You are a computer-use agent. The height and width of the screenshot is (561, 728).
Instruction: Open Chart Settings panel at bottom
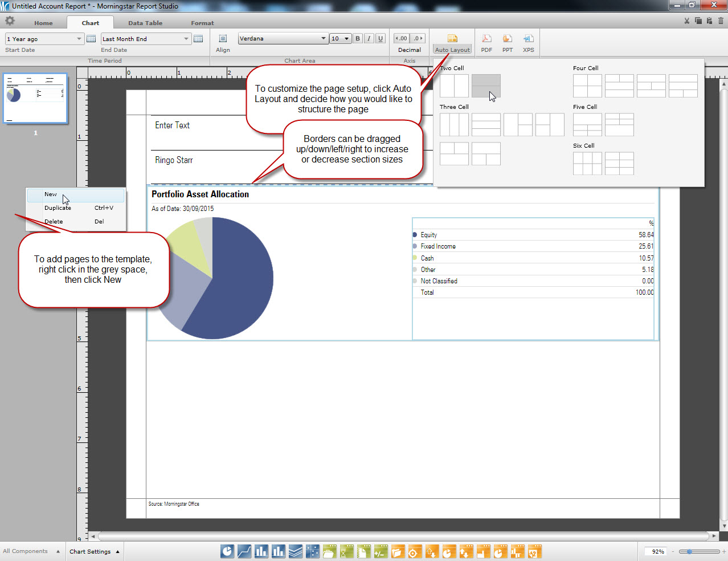click(x=94, y=551)
